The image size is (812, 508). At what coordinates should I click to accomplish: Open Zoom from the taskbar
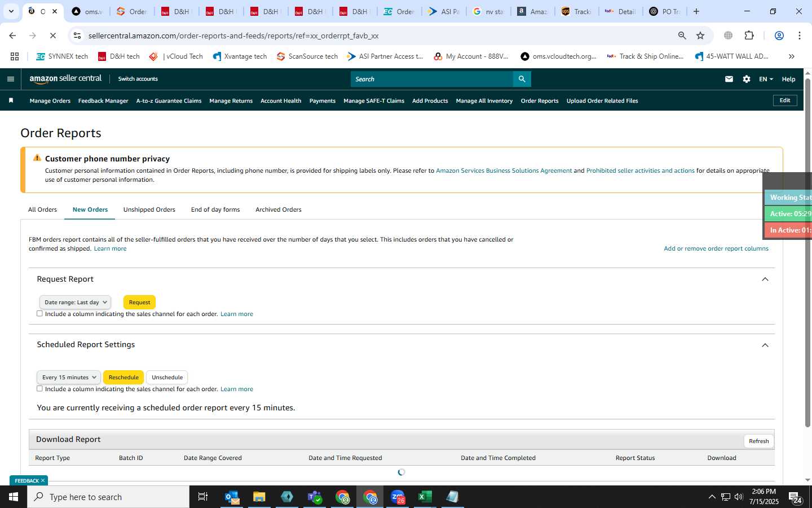point(398,497)
